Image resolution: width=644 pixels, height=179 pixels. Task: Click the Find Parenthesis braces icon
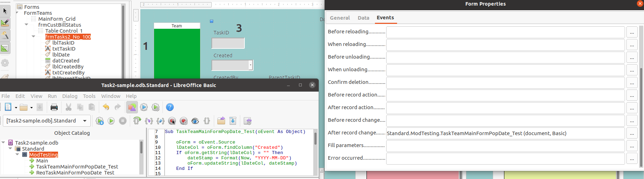click(207, 121)
